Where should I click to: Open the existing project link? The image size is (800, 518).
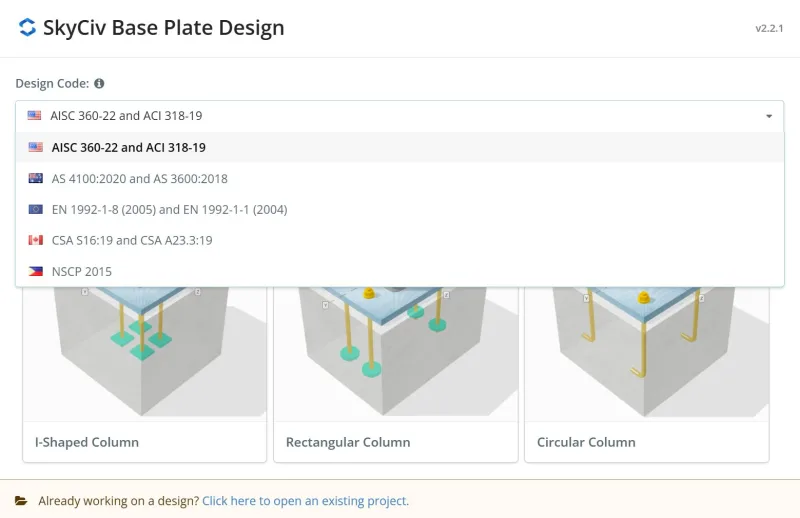click(305, 501)
